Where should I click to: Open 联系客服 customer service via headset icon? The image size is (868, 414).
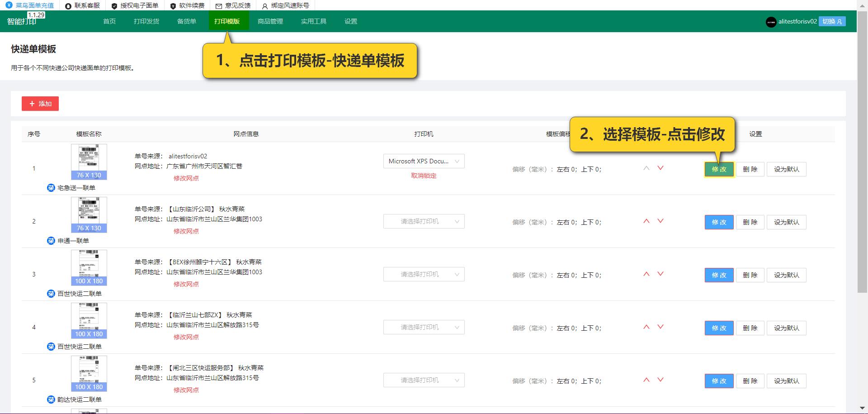click(x=67, y=6)
